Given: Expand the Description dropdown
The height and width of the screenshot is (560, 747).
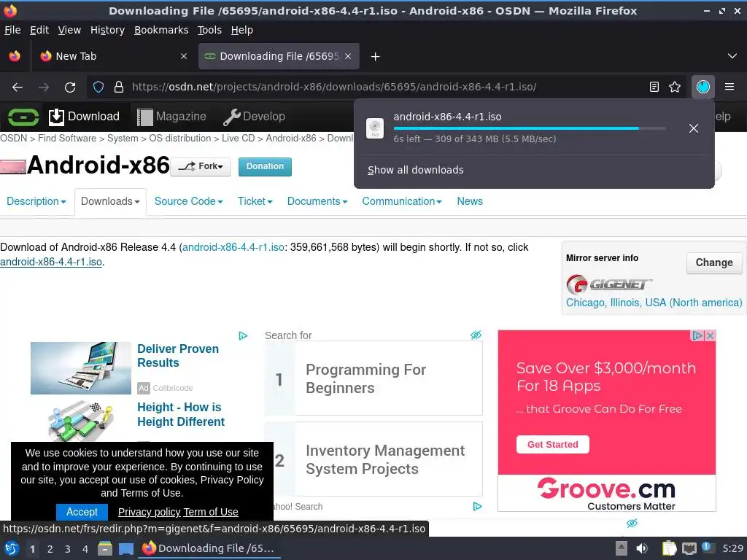Looking at the screenshot, I should (x=36, y=201).
